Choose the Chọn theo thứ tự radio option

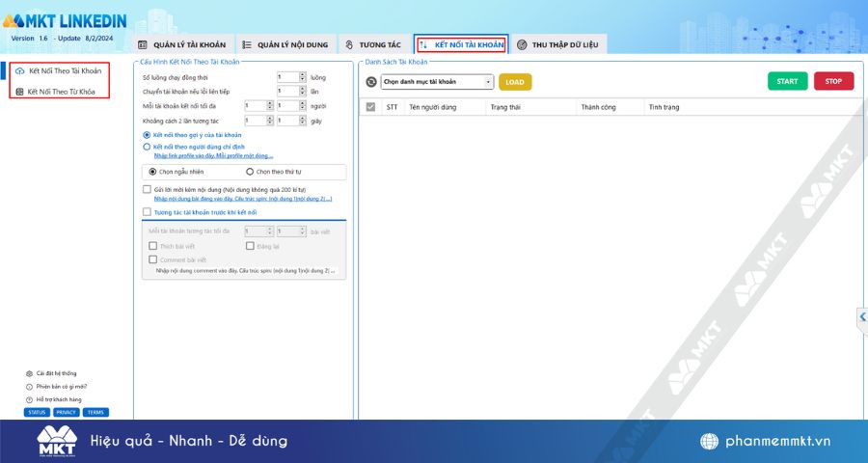pos(250,172)
